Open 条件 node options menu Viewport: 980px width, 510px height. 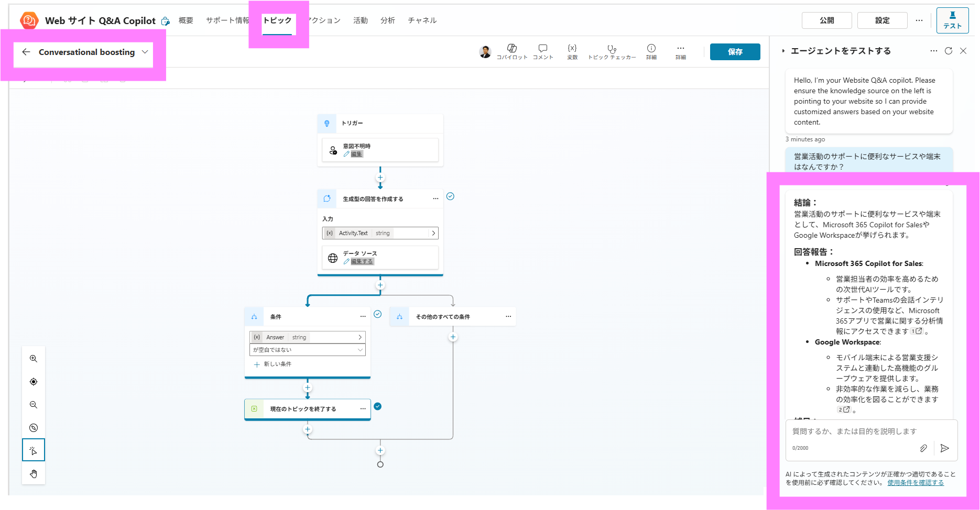coord(363,317)
